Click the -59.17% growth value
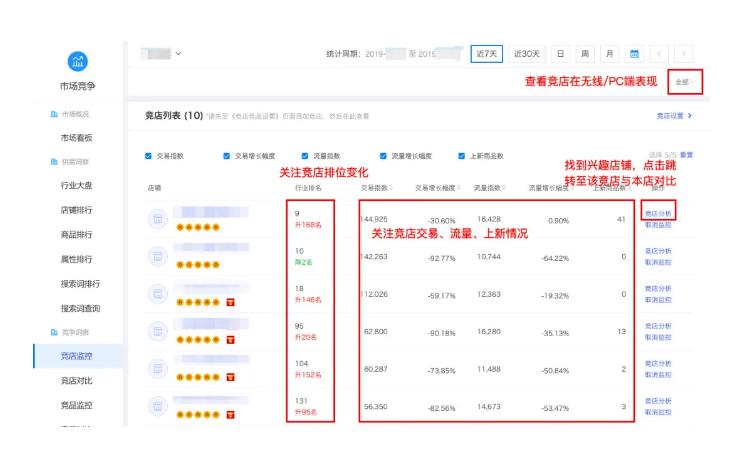The width and height of the screenshot is (731, 461). click(441, 296)
